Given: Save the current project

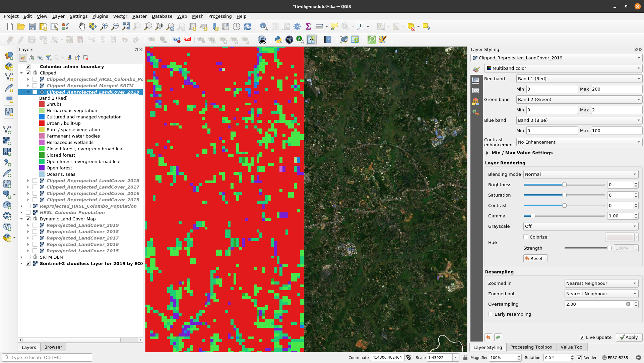Looking at the screenshot, I should point(32,27).
